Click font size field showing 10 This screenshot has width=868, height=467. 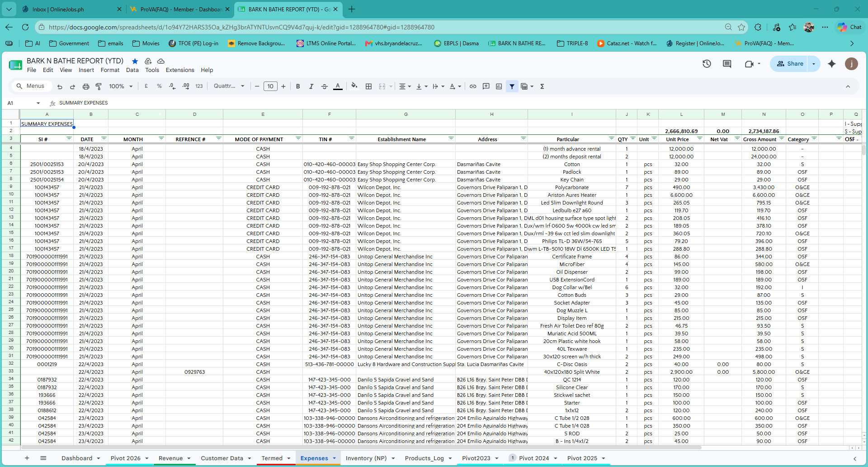click(x=270, y=86)
